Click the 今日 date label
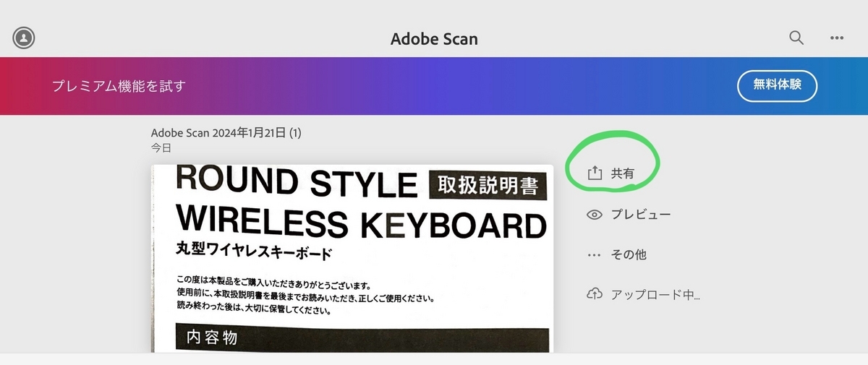 tap(161, 147)
